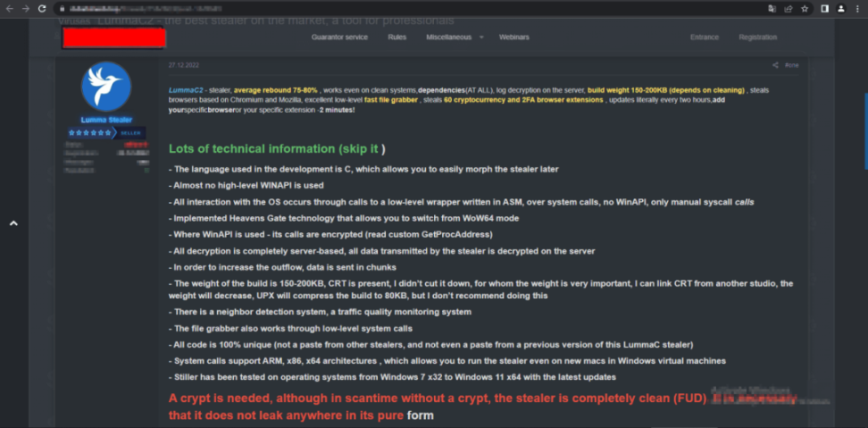Open the browser side panel icon
868x428 pixels.
[x=825, y=9]
